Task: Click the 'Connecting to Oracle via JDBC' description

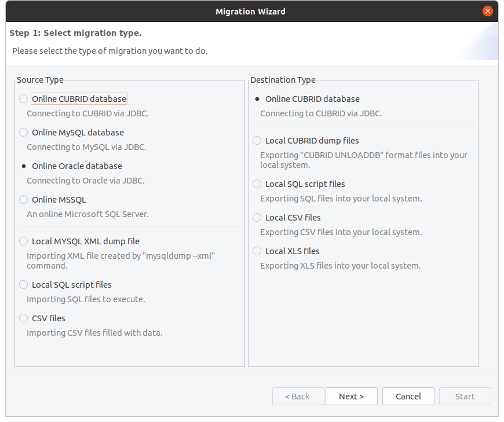Action: [x=86, y=181]
